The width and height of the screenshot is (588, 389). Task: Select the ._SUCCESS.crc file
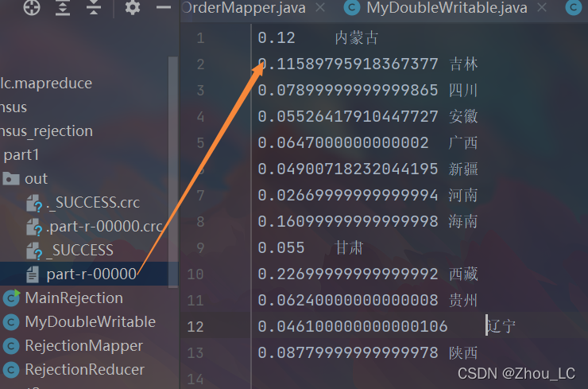pyautogui.click(x=93, y=203)
